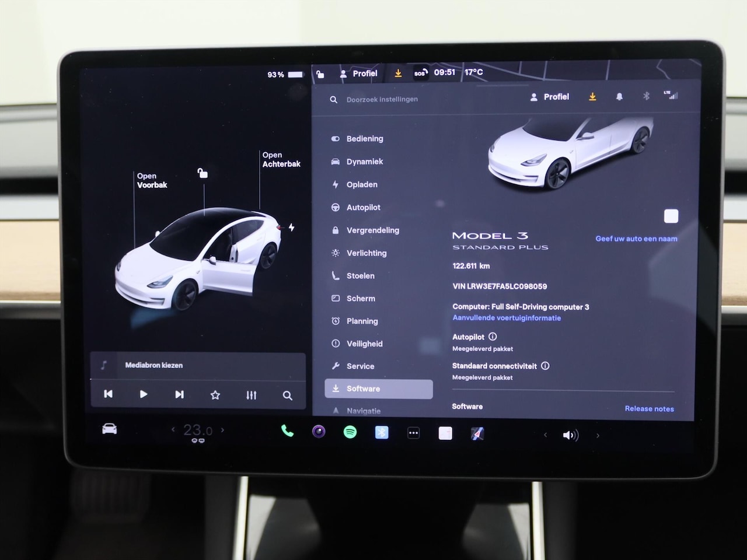Toggle lock state in top status bar
Viewport: 747px width, 560px height.
click(320, 74)
